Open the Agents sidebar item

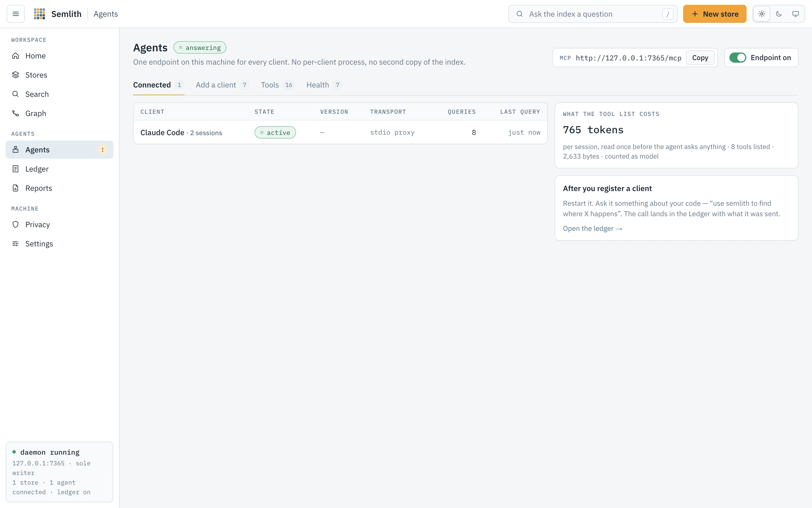[59, 150]
